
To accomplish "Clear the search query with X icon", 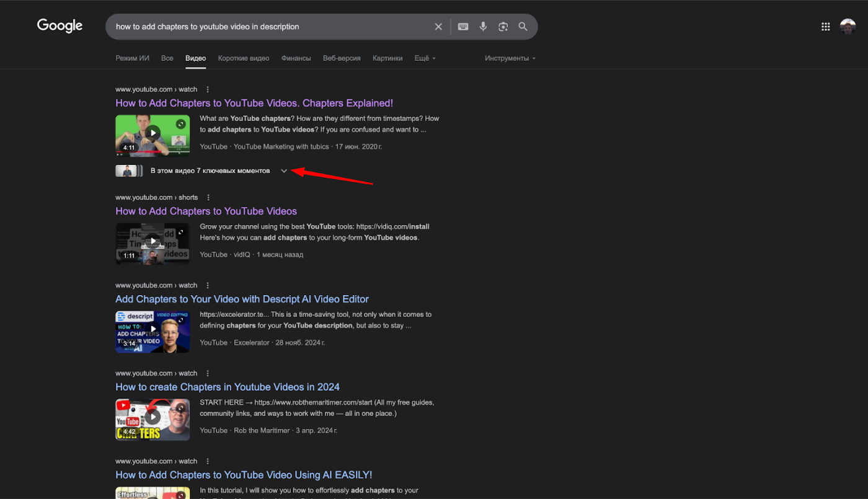I will (438, 27).
